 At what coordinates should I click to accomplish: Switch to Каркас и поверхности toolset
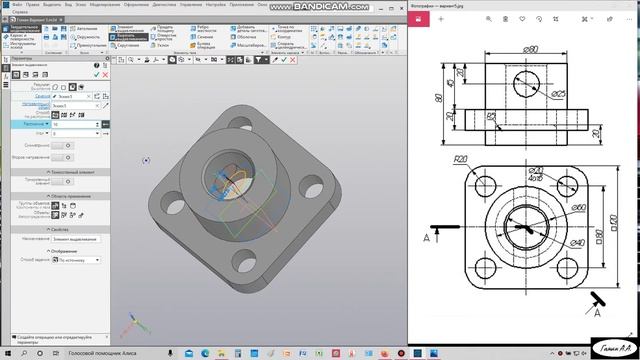click(x=20, y=37)
